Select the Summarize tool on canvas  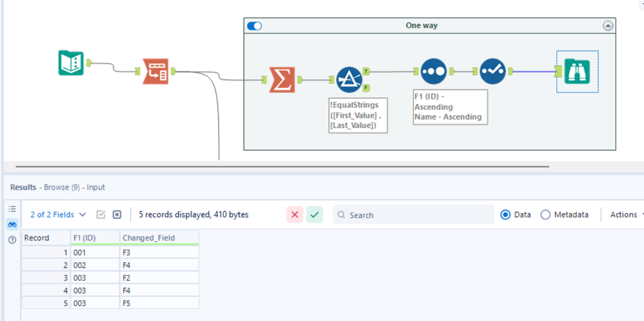282,79
